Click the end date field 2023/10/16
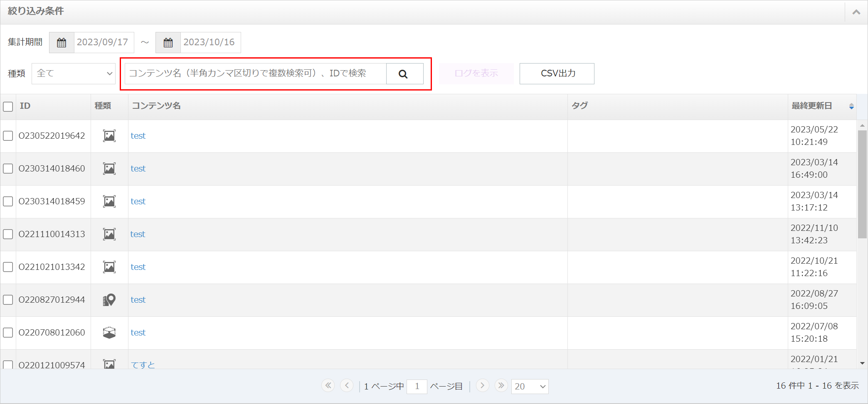 [x=210, y=42]
